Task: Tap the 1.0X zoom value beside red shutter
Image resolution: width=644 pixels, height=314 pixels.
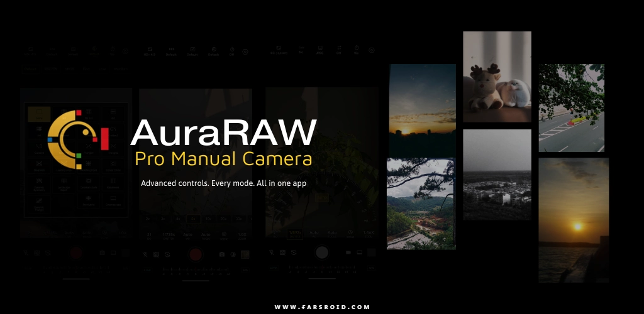Action: tap(242, 235)
